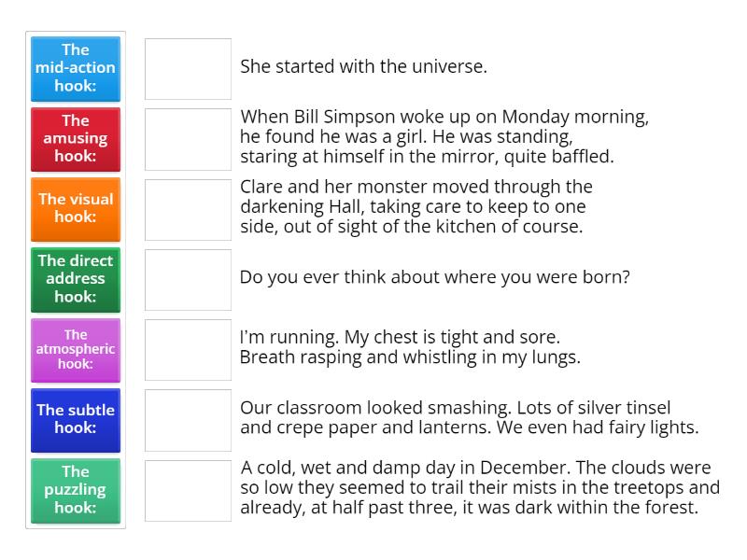Click empty box next to 'where you were born' question
This screenshot has height=560, width=747.
click(188, 279)
